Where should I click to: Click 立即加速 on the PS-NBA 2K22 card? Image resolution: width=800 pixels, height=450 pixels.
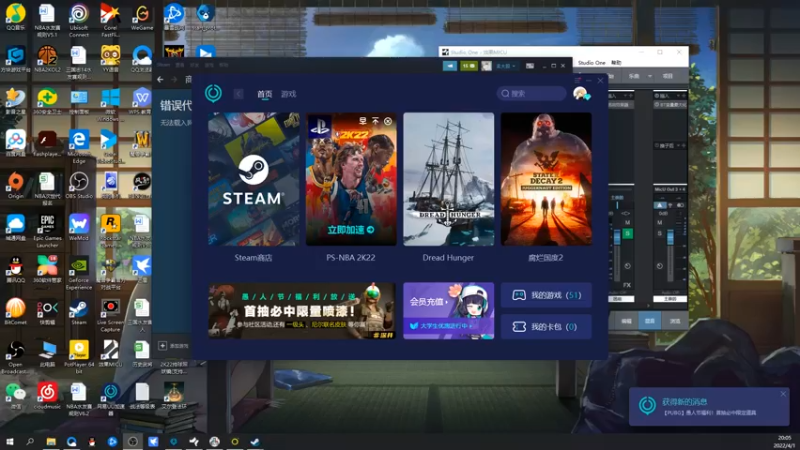click(351, 230)
